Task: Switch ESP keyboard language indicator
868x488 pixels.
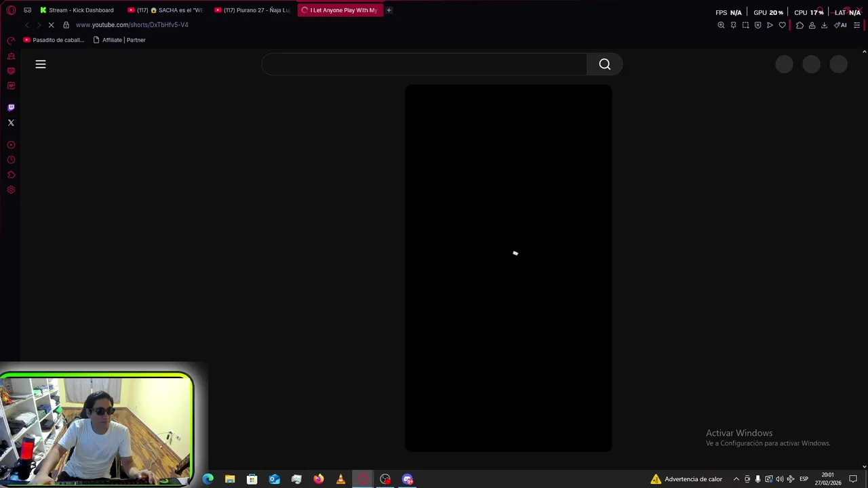Action: pyautogui.click(x=804, y=479)
